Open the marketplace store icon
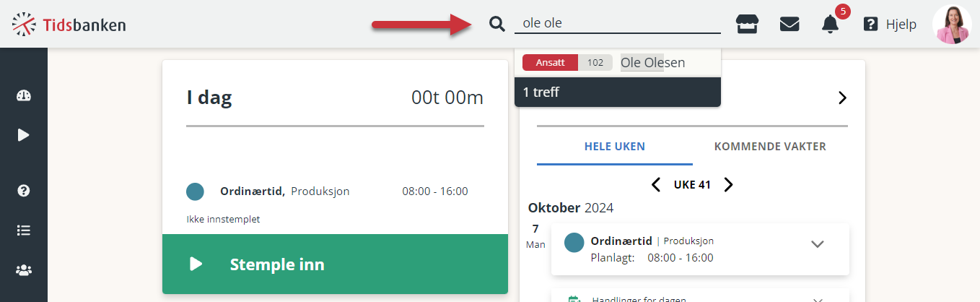Image resolution: width=980 pixels, height=302 pixels. click(747, 24)
